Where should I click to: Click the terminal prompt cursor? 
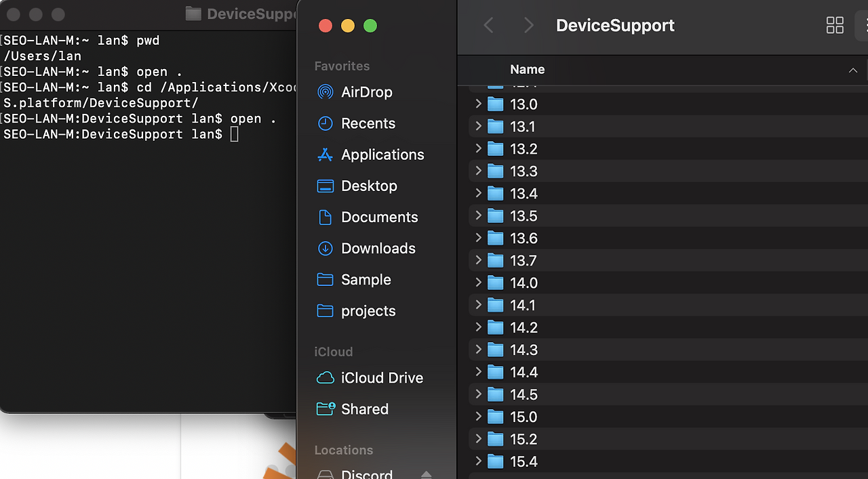(x=234, y=134)
